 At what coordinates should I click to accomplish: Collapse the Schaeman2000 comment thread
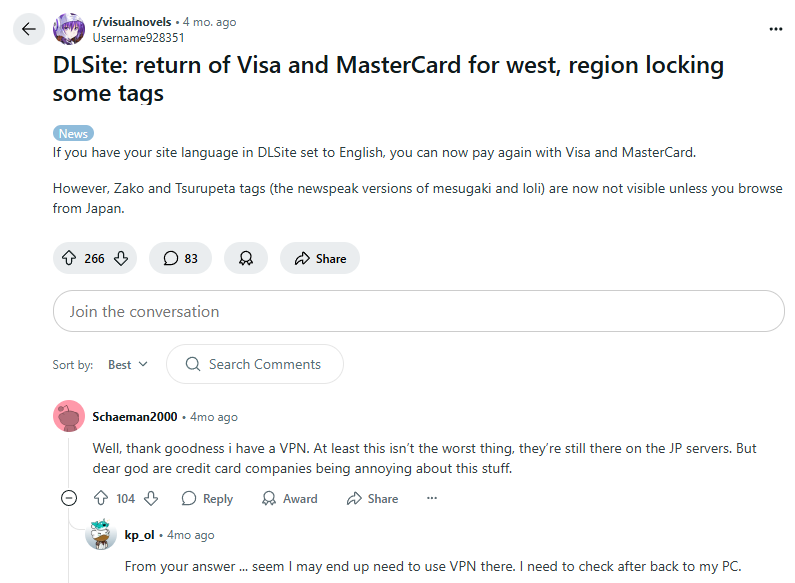pyautogui.click(x=69, y=498)
